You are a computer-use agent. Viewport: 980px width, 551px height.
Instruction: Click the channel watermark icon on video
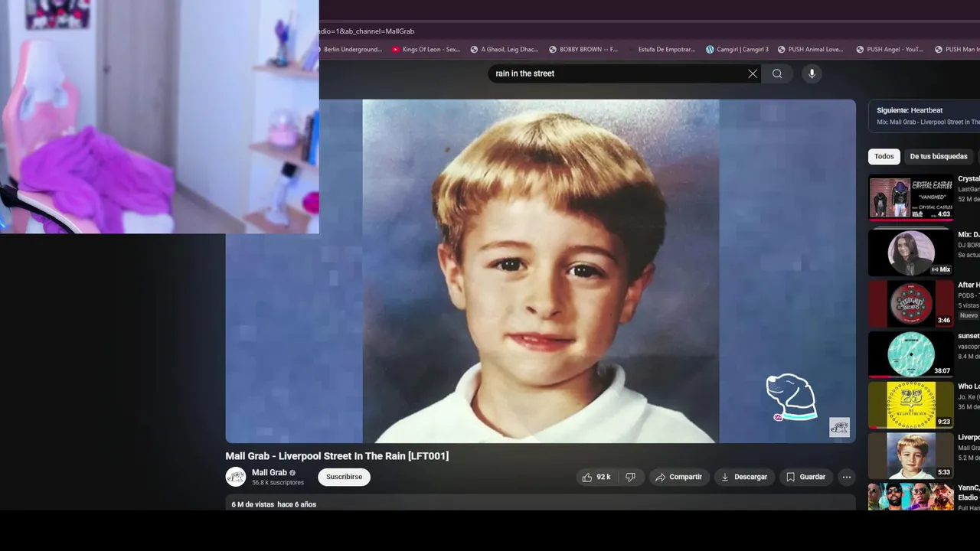click(840, 427)
